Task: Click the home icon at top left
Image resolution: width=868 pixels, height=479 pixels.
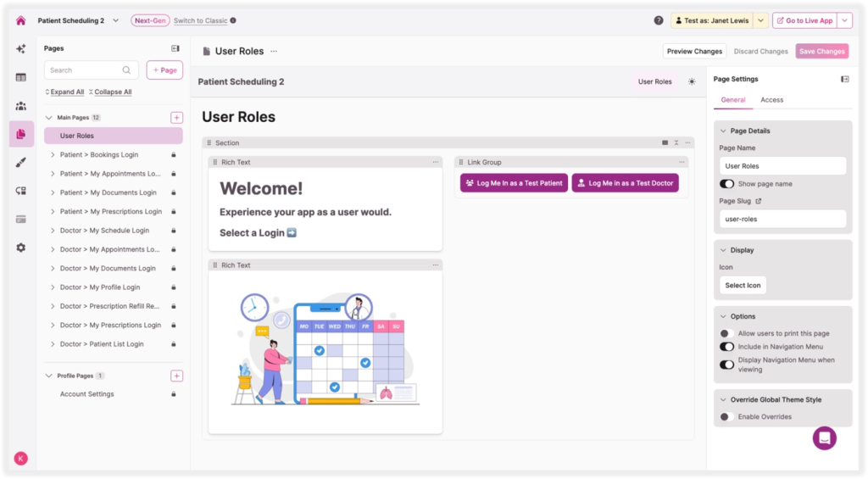Action: tap(21, 20)
